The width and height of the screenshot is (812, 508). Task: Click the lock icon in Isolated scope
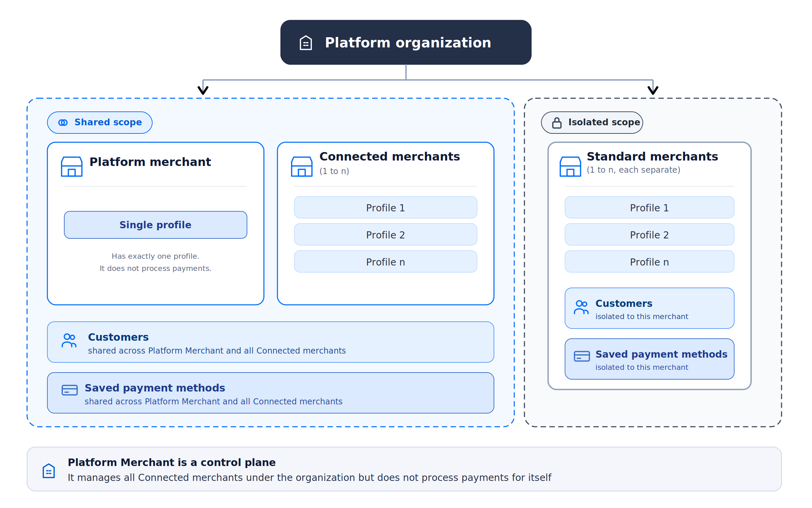(557, 123)
